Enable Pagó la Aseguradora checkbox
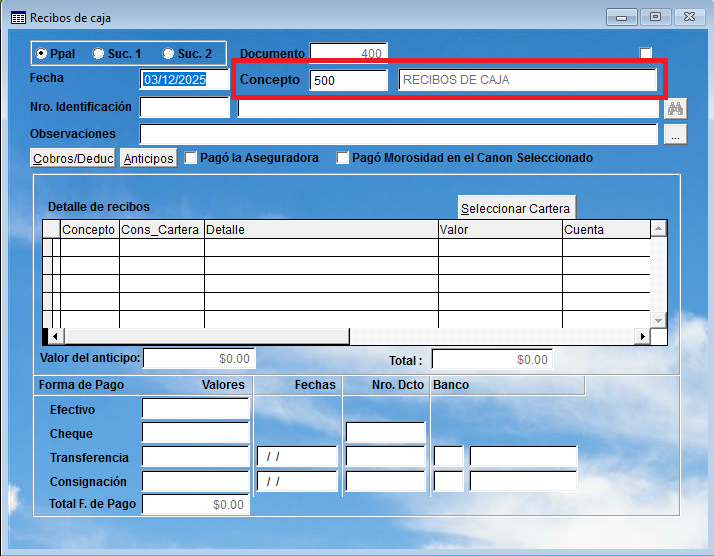The height and width of the screenshot is (556, 714). [x=191, y=158]
